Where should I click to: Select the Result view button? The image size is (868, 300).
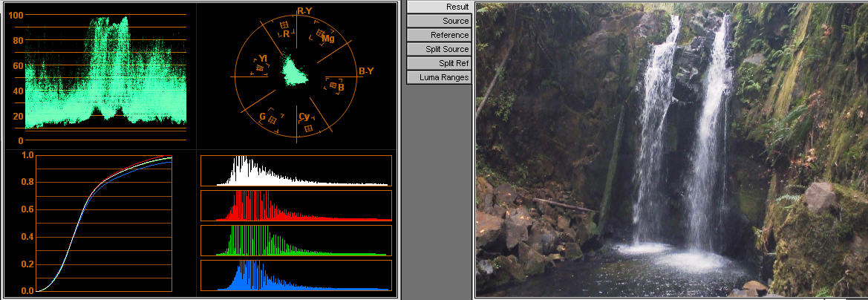pos(439,7)
